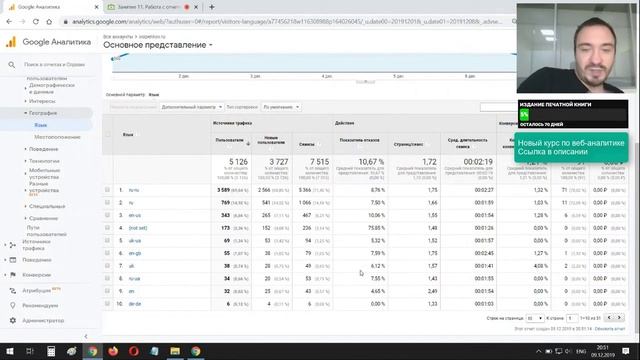The height and width of the screenshot is (360, 640).
Task: Click the browser home icon
Action: 49,22
